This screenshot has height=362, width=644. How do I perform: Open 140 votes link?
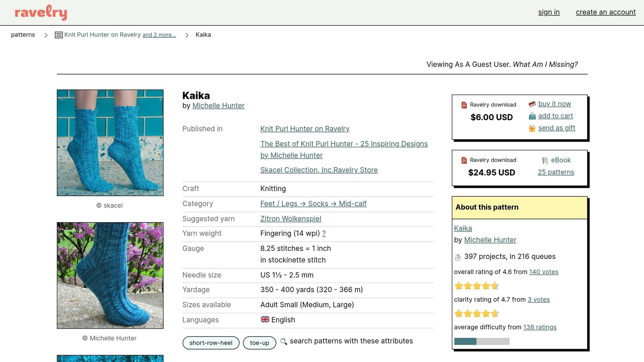(x=544, y=272)
